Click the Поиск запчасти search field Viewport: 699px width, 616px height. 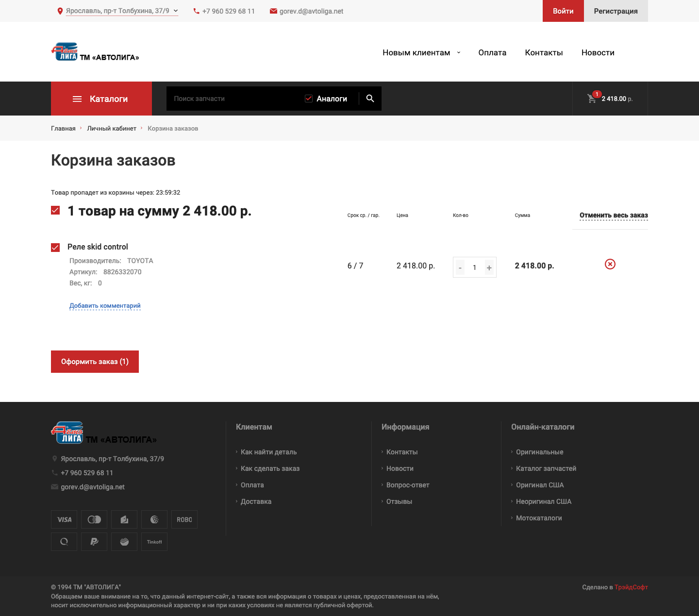(x=233, y=98)
